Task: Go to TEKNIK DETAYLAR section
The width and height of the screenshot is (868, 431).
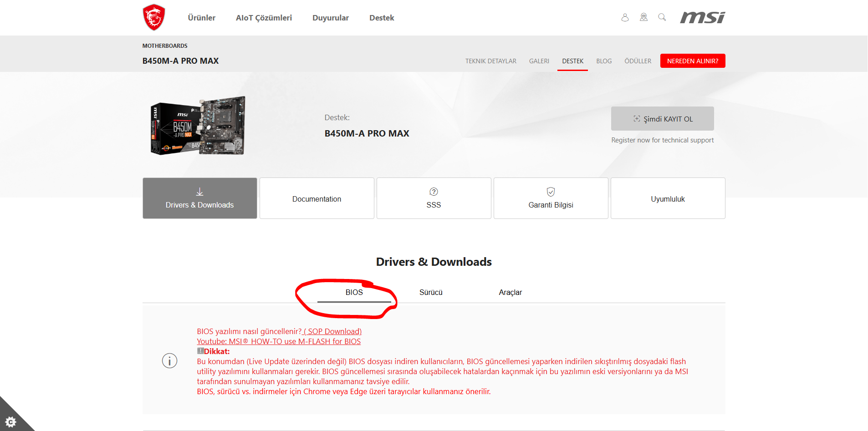Action: click(x=490, y=61)
